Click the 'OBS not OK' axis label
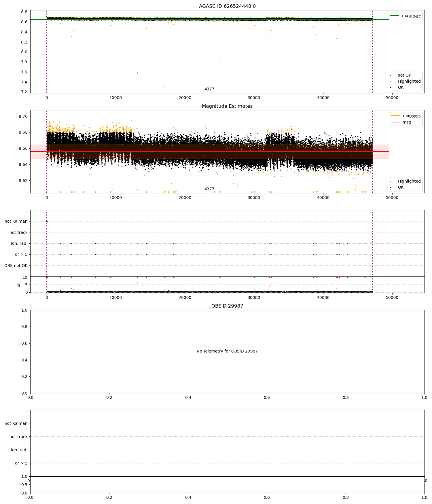This screenshot has width=432, height=504. (16, 266)
